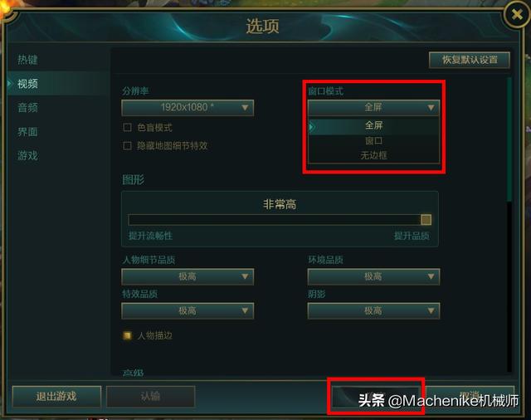
Task: Toggle 隐藏地图细节特效 checkbox
Action: (x=127, y=145)
